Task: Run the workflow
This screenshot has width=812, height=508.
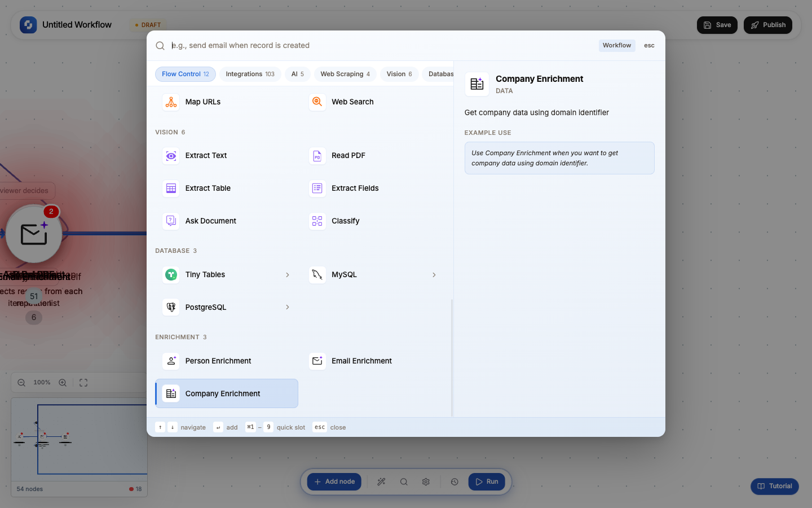Action: click(x=487, y=482)
